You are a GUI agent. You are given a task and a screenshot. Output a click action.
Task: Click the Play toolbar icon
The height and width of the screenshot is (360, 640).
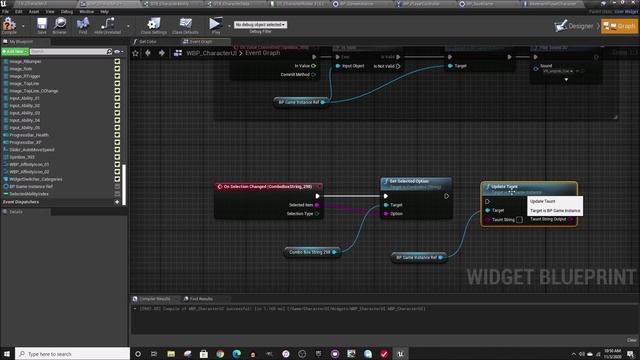pyautogui.click(x=216, y=25)
